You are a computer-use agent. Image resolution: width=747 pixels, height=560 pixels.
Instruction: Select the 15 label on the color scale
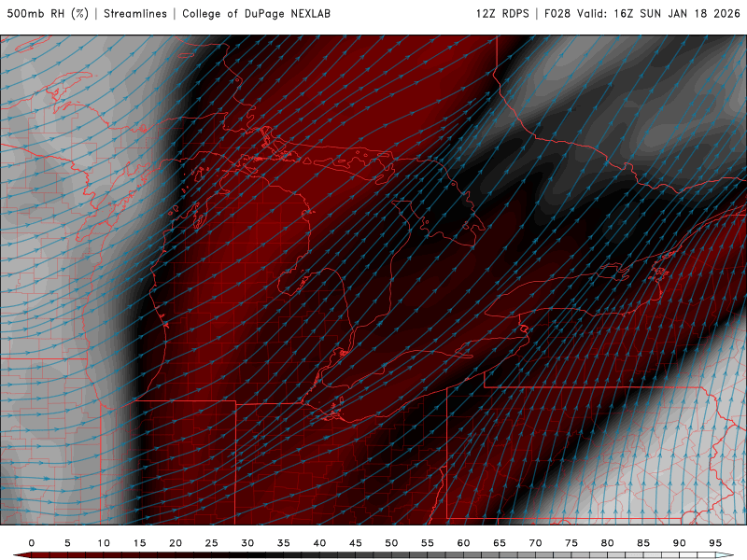point(139,543)
